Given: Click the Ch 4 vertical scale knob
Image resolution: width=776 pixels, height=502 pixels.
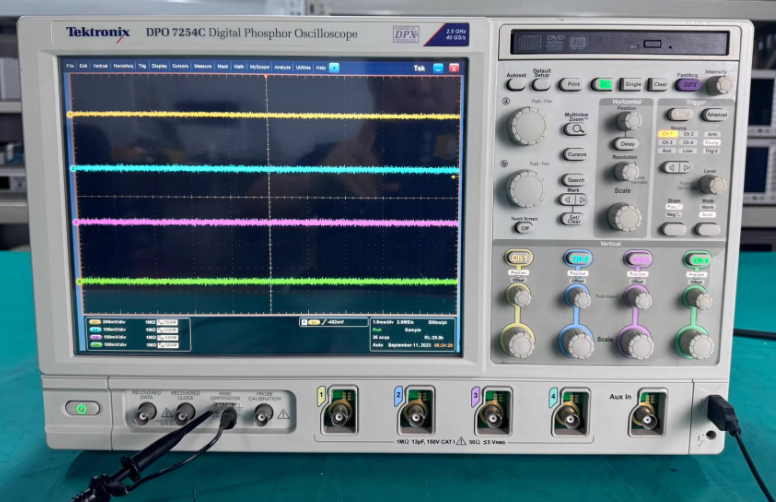Looking at the screenshot, I should pos(695,345).
